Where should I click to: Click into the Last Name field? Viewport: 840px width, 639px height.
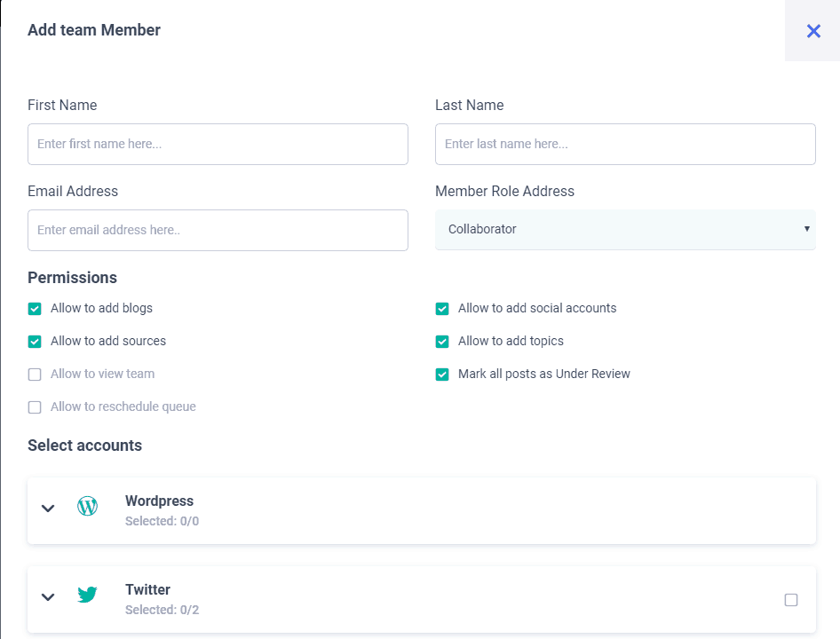[625, 144]
